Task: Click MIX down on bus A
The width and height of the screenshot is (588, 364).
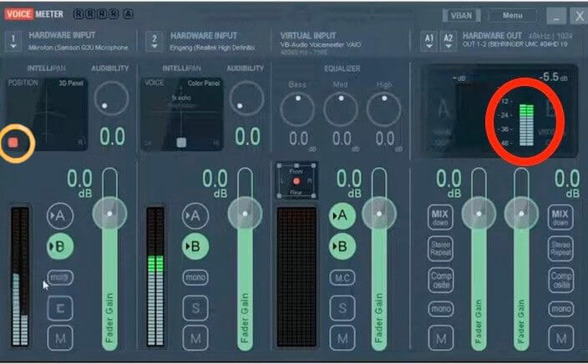Action: [x=440, y=217]
